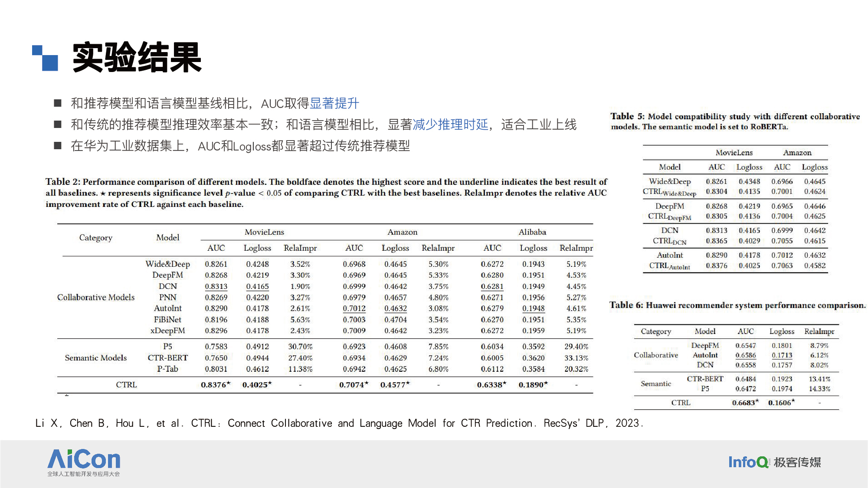This screenshot has width=868, height=488.
Task: Select the slide title 实验结果
Action: 137,57
